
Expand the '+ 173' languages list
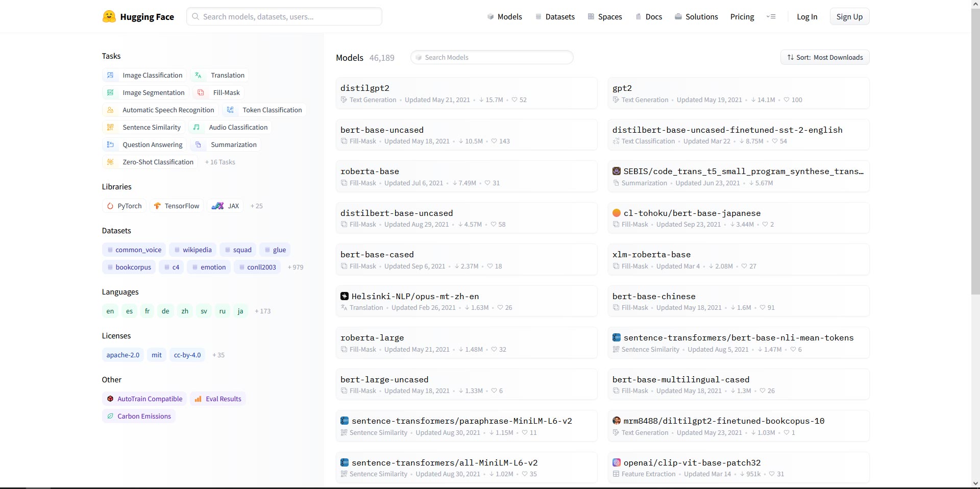click(x=263, y=311)
